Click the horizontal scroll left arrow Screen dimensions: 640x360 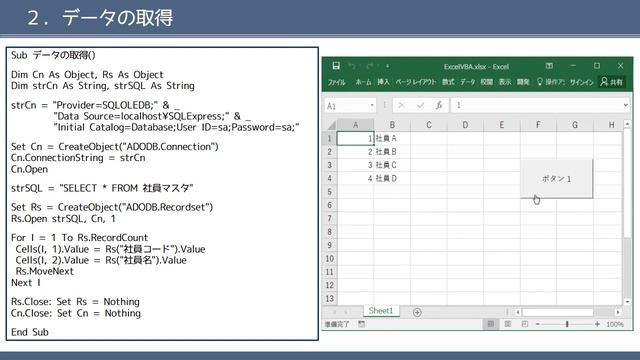coord(518,312)
